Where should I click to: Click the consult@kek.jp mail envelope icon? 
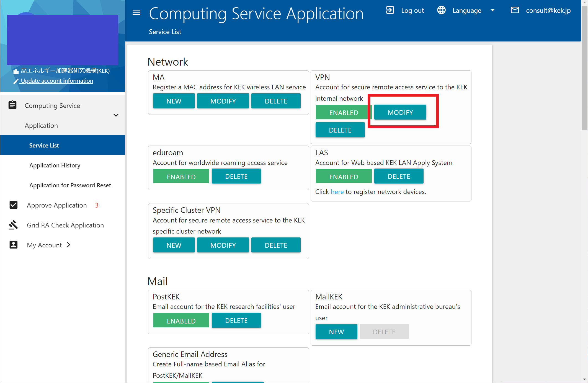[x=515, y=10]
